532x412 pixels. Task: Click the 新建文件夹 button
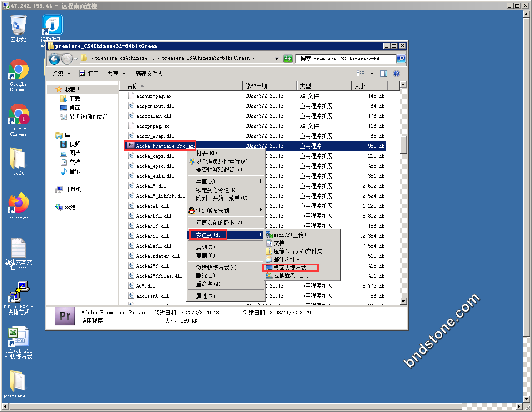tap(149, 74)
